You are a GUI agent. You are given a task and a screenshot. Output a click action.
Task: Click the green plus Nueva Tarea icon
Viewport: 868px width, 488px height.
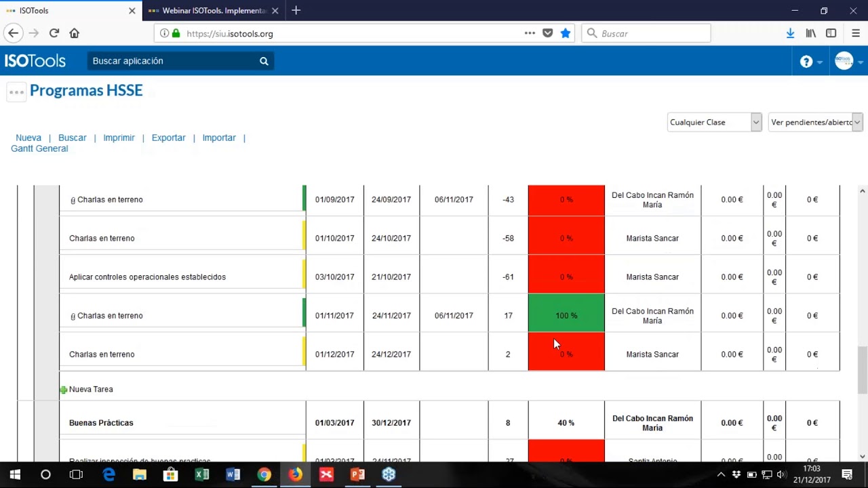(x=63, y=390)
